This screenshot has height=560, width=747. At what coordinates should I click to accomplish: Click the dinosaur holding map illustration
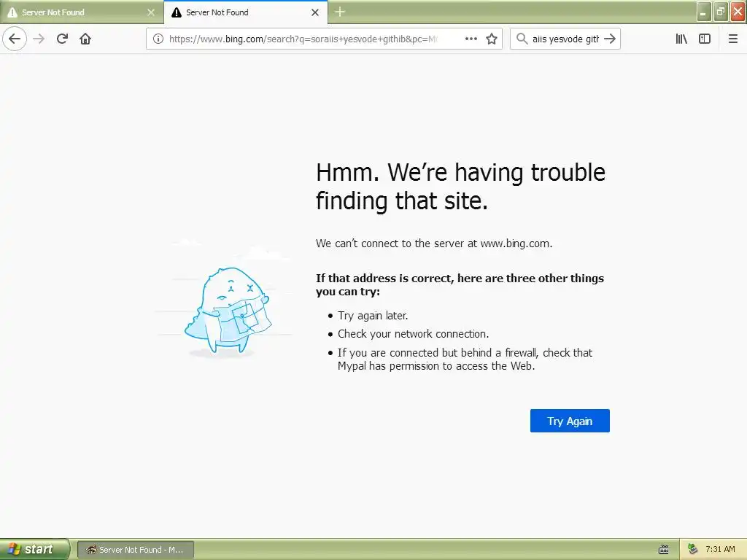pyautogui.click(x=228, y=311)
